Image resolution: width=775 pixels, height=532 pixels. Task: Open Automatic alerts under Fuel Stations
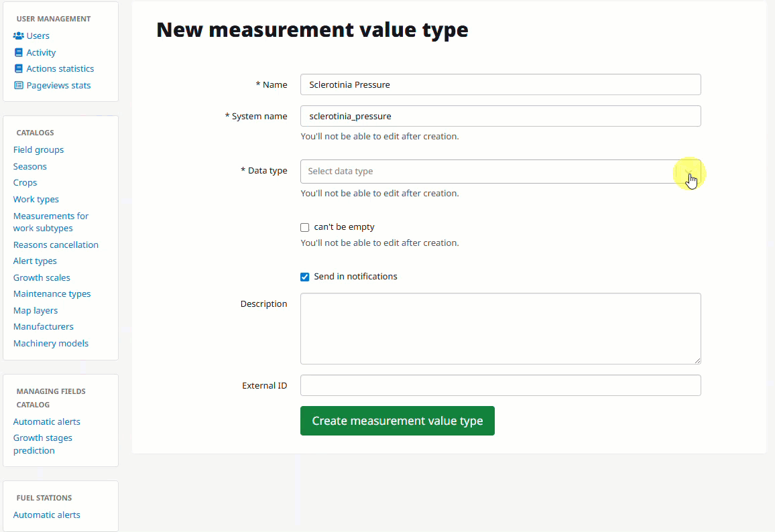46,515
